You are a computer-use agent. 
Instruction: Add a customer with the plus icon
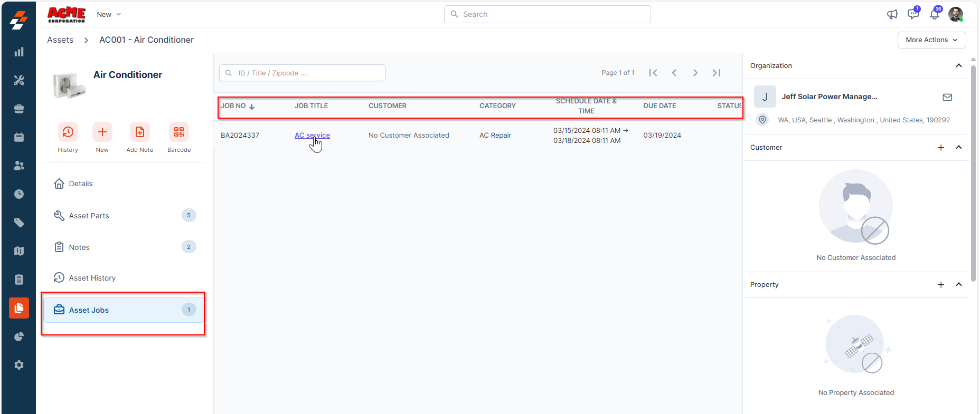(941, 148)
